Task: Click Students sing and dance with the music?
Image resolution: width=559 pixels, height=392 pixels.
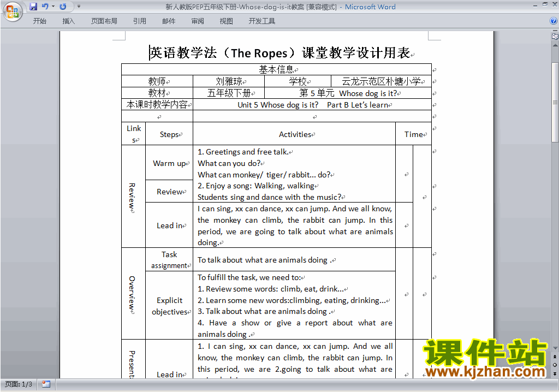Action: pyautogui.click(x=270, y=197)
